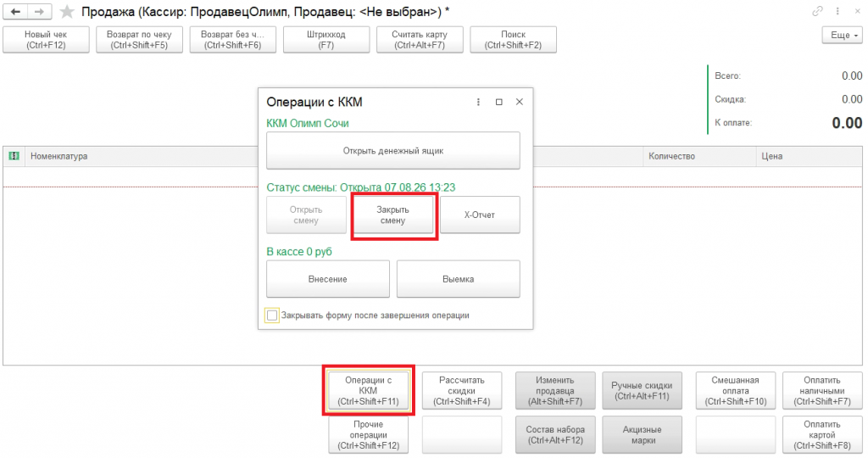Generate the Х-Отчет report

[480, 215]
